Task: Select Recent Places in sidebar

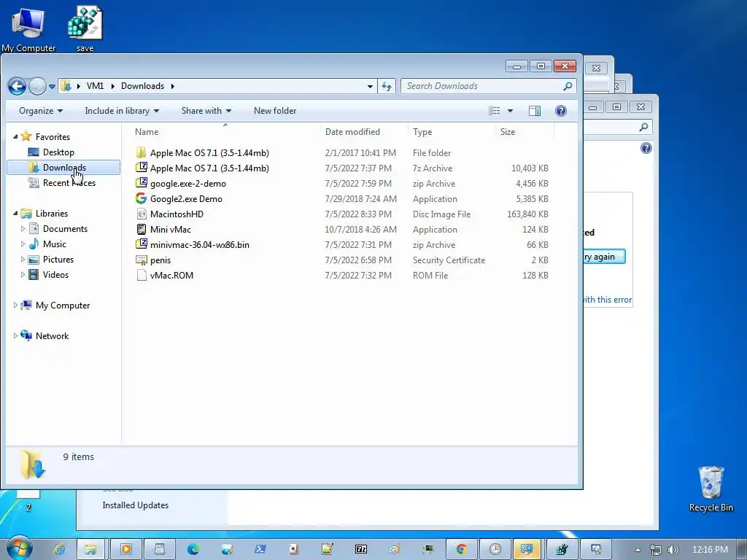Action: [x=69, y=183]
